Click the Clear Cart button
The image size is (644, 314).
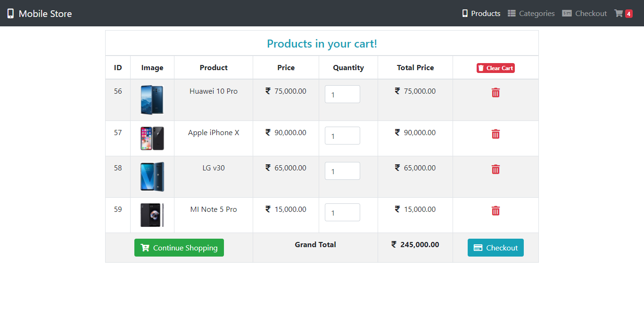point(495,68)
